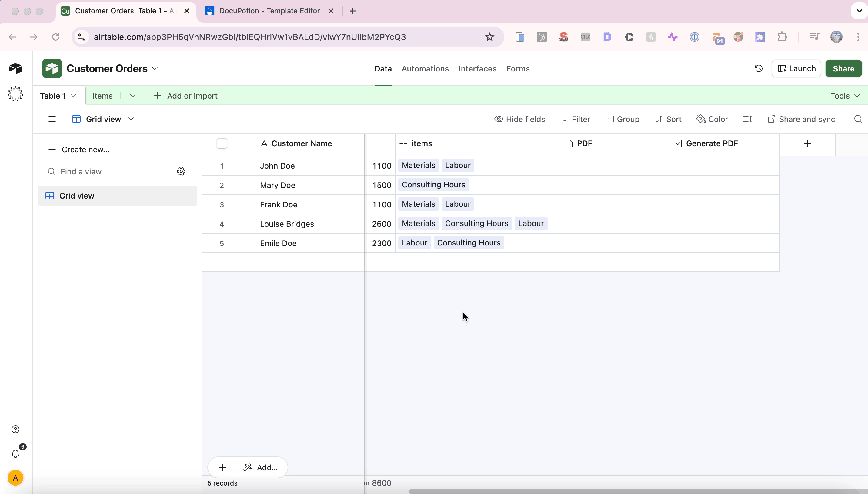This screenshot has width=868, height=494.
Task: Open the help question mark icon
Action: (x=15, y=429)
